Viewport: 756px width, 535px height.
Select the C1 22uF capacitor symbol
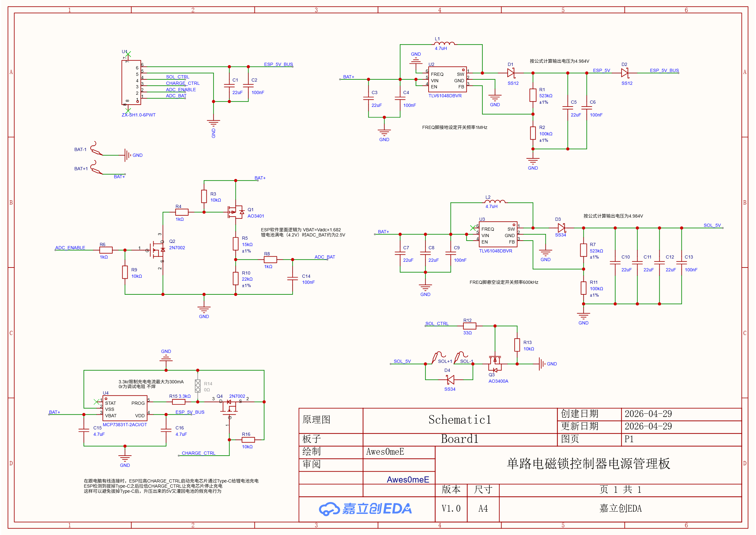coord(229,86)
